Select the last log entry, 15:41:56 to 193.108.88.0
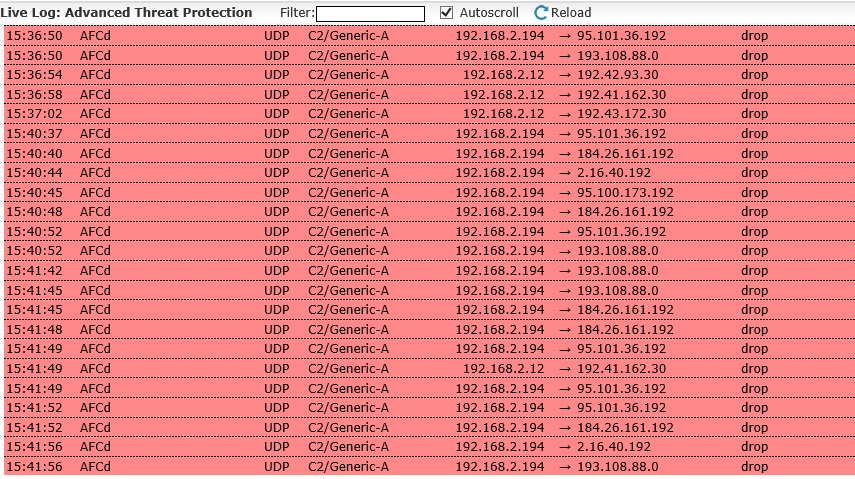Image resolution: width=855 pixels, height=479 pixels. click(x=429, y=466)
